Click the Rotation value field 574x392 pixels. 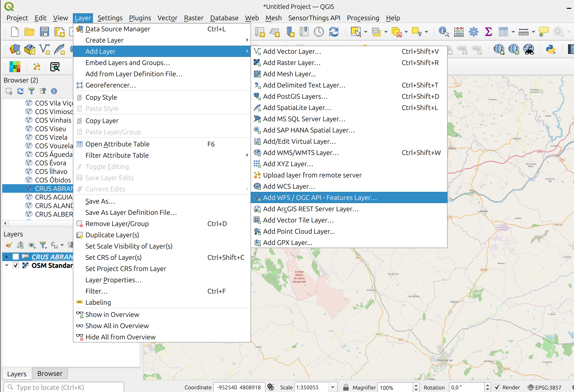(466, 387)
